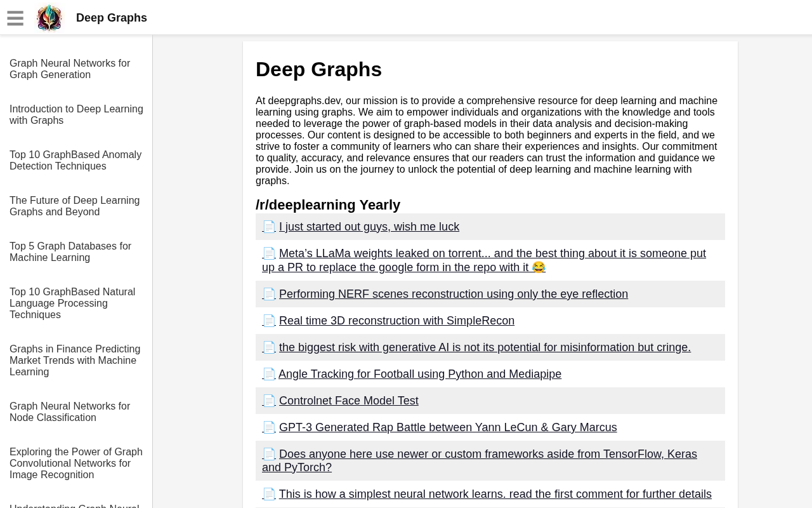
Task: Click document icon beside SimpleRecon post
Action: click(x=269, y=321)
